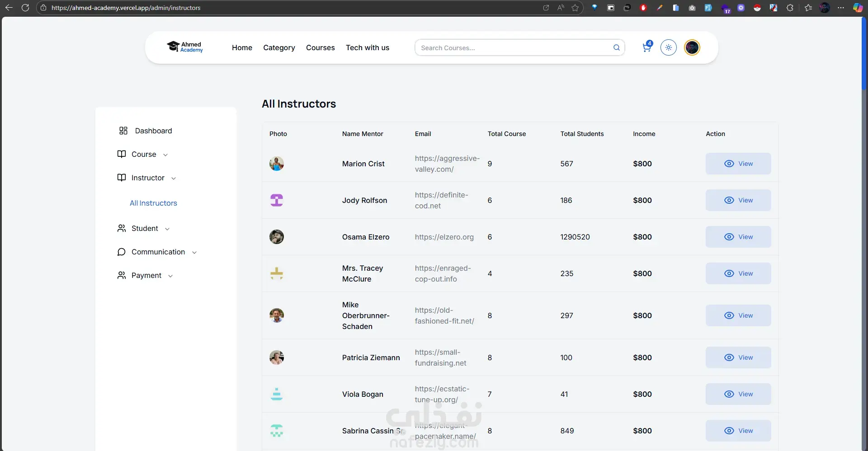
Task: Toggle the light/dark theme button
Action: (x=668, y=47)
